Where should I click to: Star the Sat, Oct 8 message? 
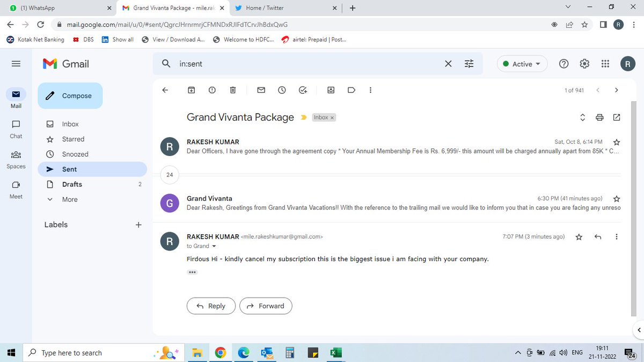pyautogui.click(x=617, y=142)
